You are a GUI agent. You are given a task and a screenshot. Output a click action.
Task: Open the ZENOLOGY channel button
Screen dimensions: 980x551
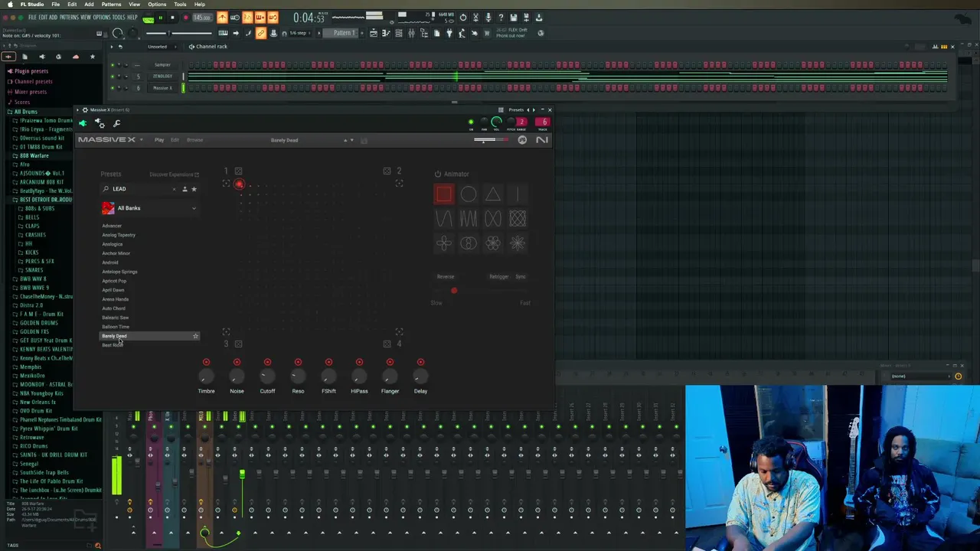tap(162, 77)
